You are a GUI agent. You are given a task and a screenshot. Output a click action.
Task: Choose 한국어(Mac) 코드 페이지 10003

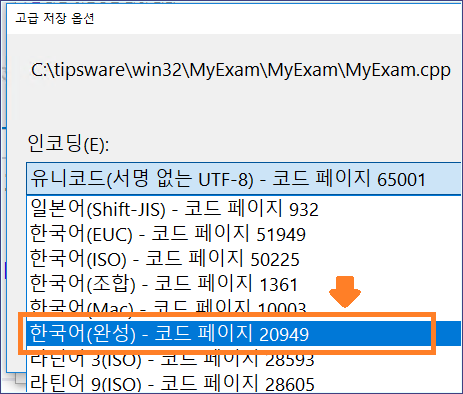tap(244, 307)
